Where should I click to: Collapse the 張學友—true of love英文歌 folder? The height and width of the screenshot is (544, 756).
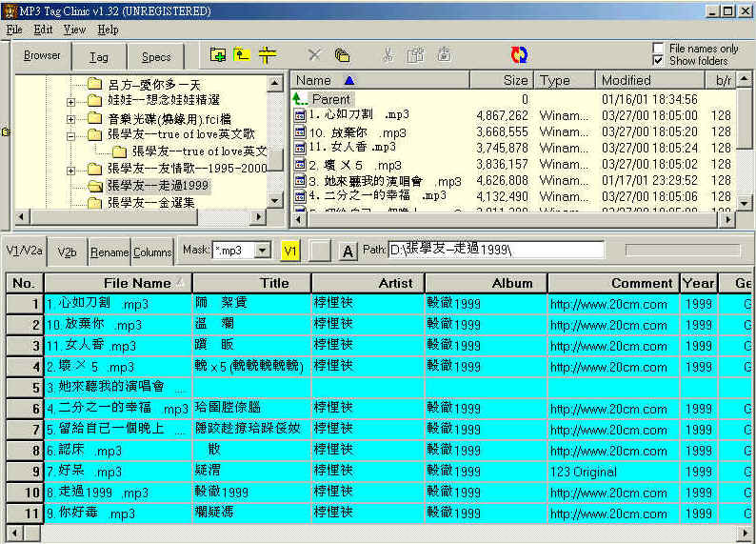click(70, 136)
